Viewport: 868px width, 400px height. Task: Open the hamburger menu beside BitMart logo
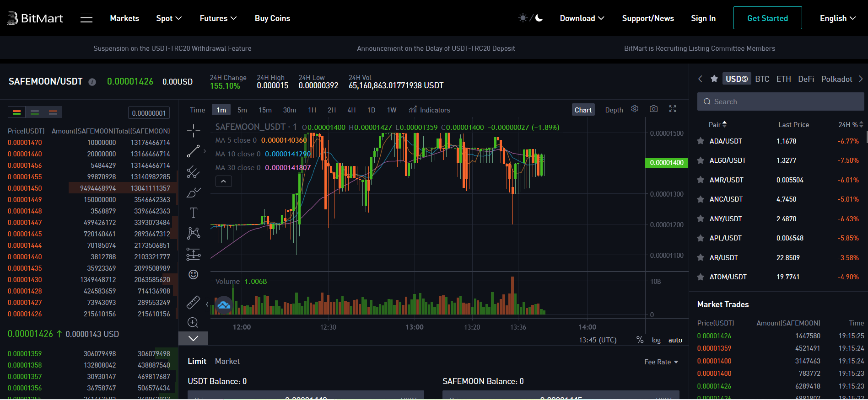(86, 18)
